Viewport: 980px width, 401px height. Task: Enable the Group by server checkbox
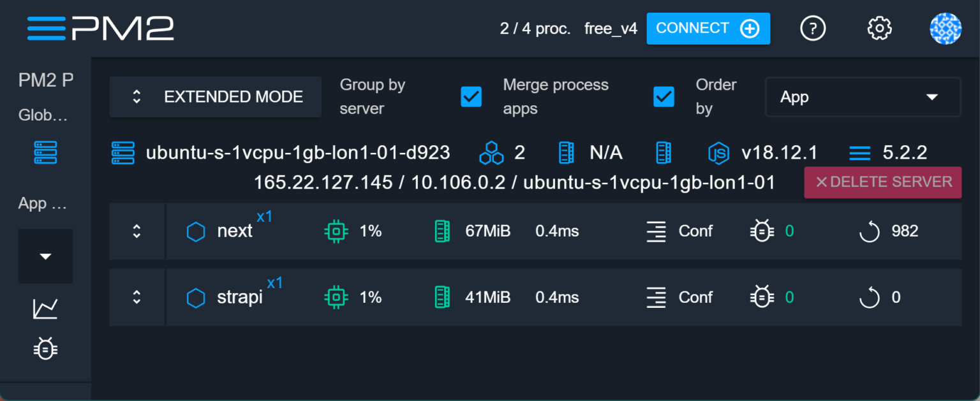click(x=471, y=97)
